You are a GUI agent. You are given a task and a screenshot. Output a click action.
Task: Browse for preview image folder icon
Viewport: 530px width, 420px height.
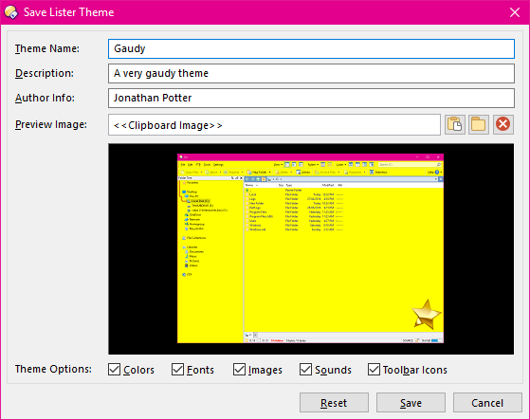coord(479,124)
